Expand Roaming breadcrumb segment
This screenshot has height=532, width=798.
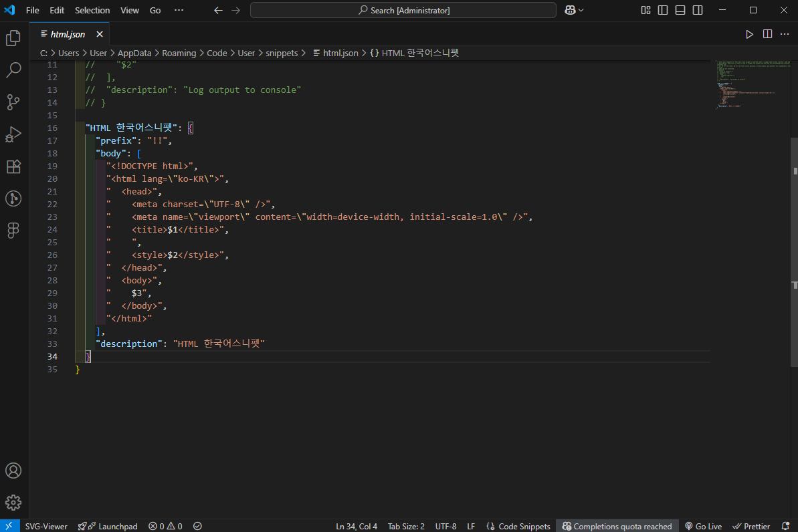(179, 53)
